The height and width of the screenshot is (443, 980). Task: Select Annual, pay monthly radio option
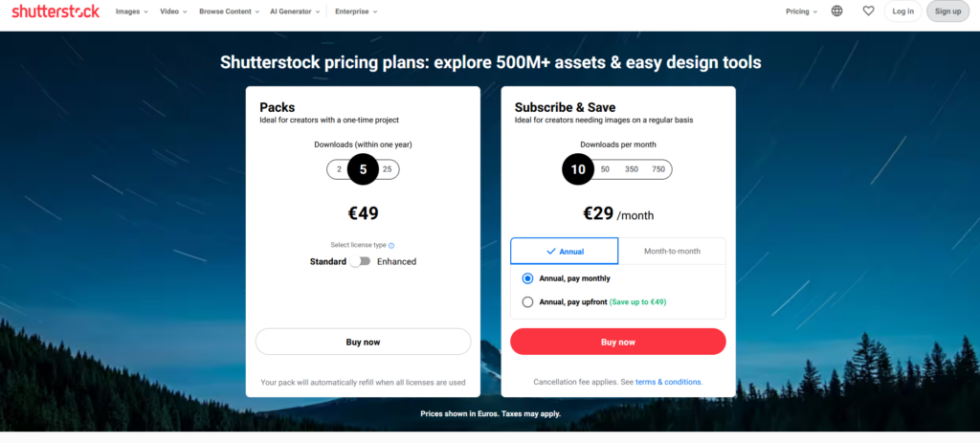click(527, 278)
